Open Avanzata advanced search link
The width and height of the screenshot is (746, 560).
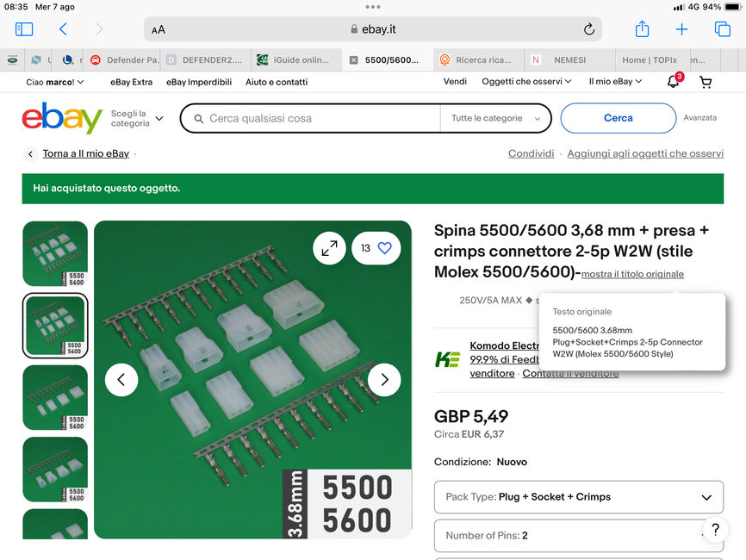[699, 117]
